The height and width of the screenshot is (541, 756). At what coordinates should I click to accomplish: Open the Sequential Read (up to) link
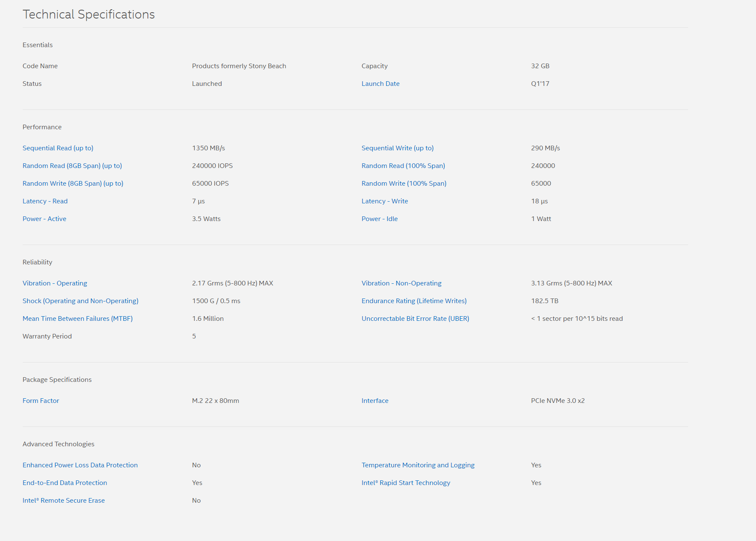pyautogui.click(x=58, y=148)
